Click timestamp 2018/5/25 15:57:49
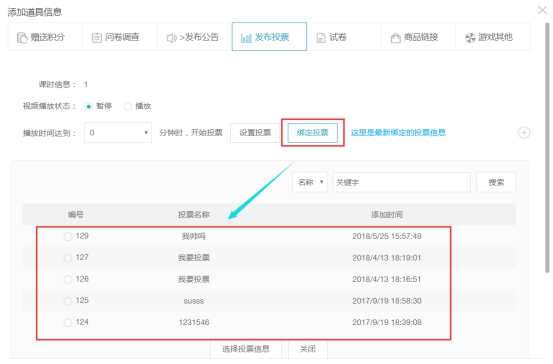 pyautogui.click(x=387, y=236)
